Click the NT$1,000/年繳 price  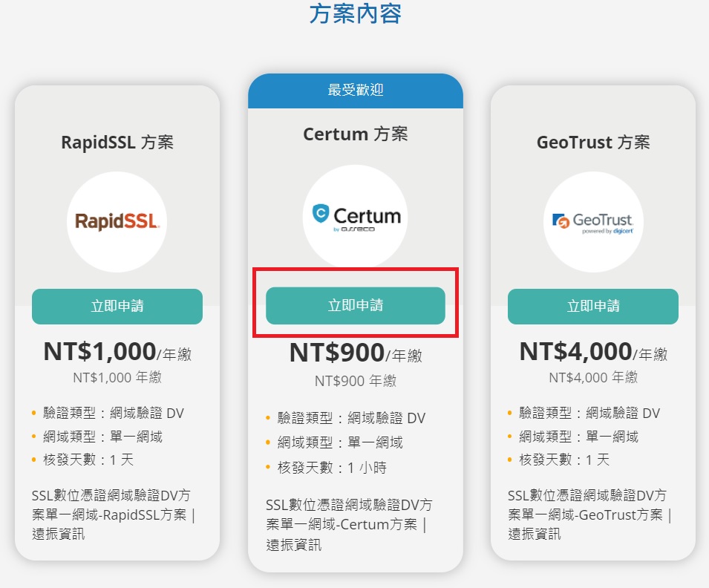[x=117, y=352]
